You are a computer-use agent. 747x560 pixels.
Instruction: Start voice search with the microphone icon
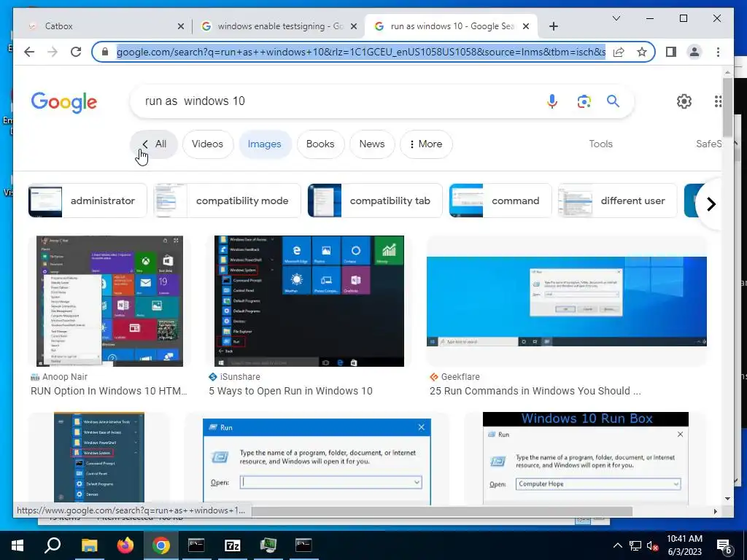[552, 101]
